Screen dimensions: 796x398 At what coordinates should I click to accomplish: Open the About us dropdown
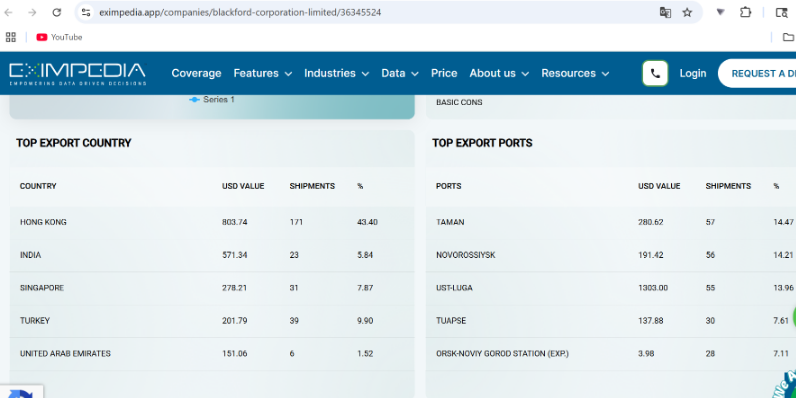pos(499,73)
